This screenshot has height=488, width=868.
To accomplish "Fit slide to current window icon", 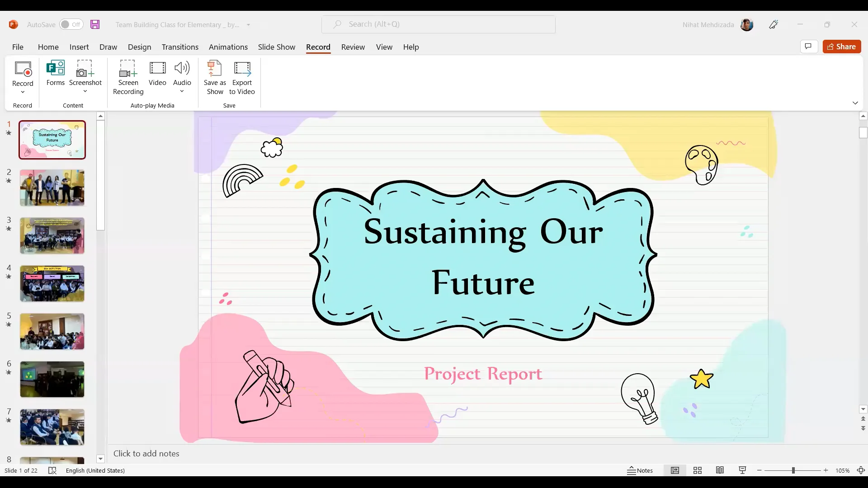I will pyautogui.click(x=861, y=470).
